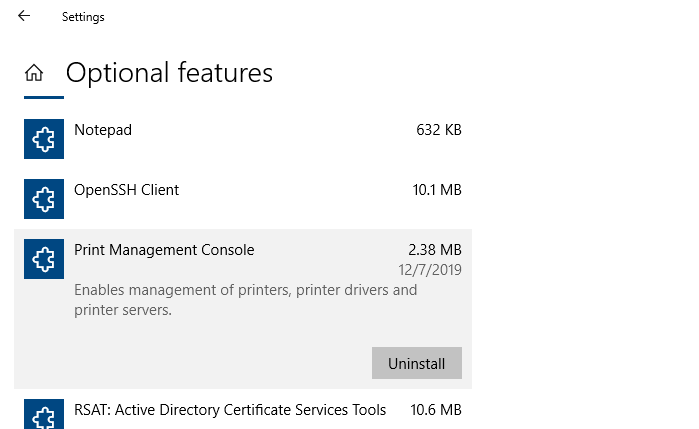Select the Notepad puzzle piece icon
699x429 pixels.
[44, 139]
